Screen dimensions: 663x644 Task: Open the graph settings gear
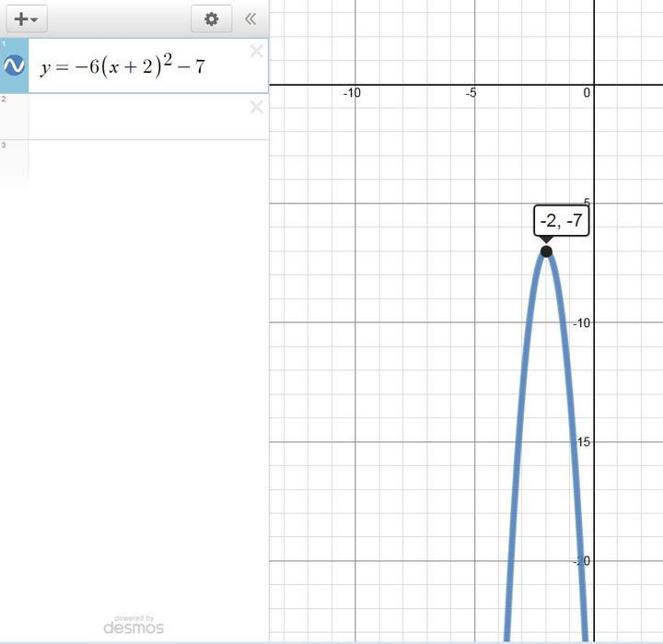click(x=212, y=18)
